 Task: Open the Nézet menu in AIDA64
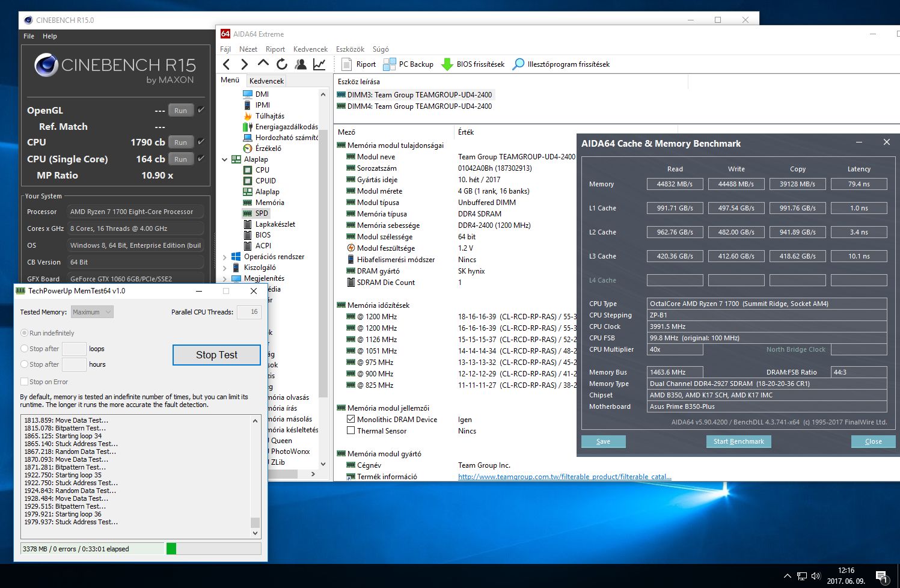point(248,49)
